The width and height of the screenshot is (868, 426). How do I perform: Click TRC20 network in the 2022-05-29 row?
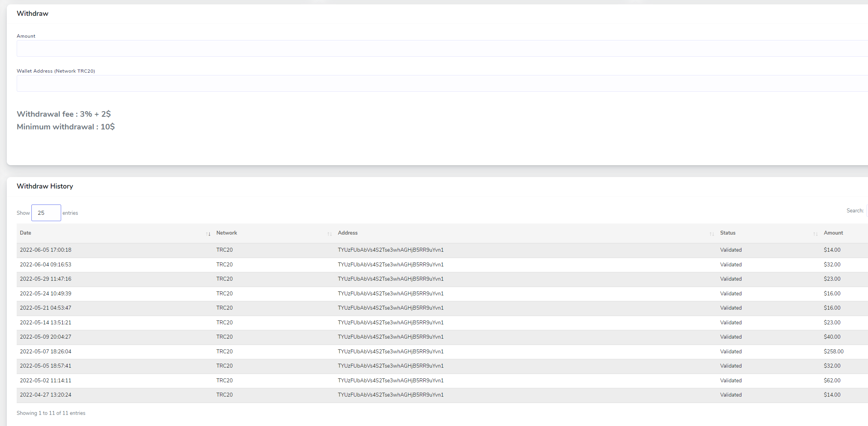click(224, 279)
